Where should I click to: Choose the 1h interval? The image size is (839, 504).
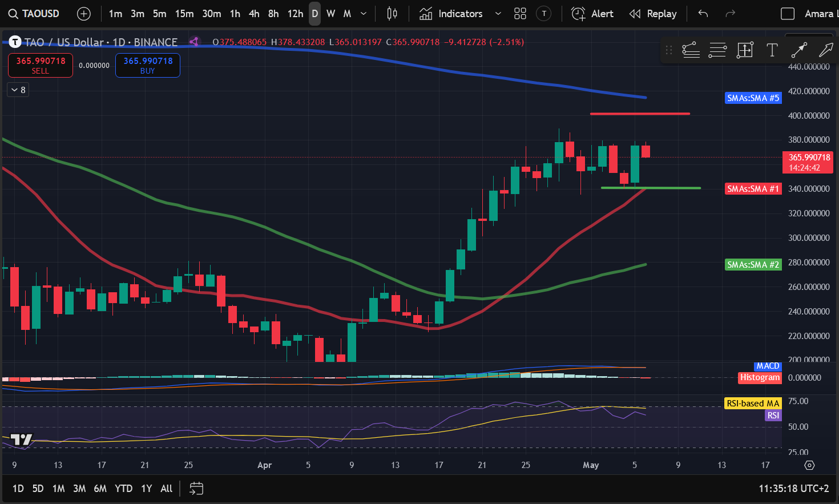(x=235, y=14)
